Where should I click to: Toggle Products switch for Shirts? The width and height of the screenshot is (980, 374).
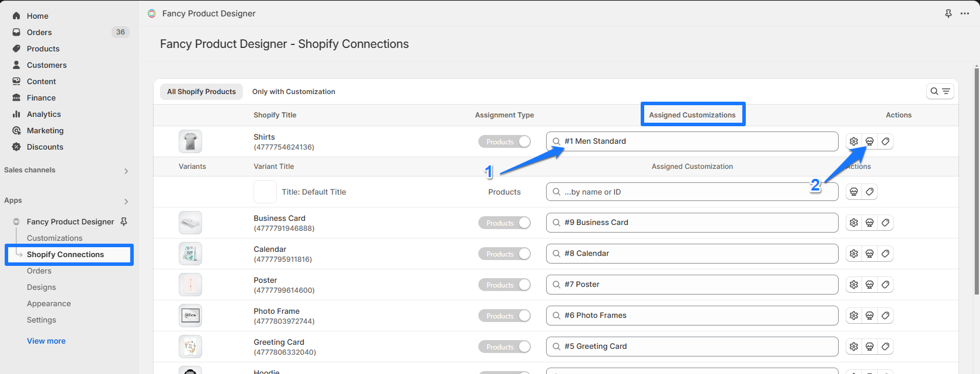pyautogui.click(x=505, y=141)
